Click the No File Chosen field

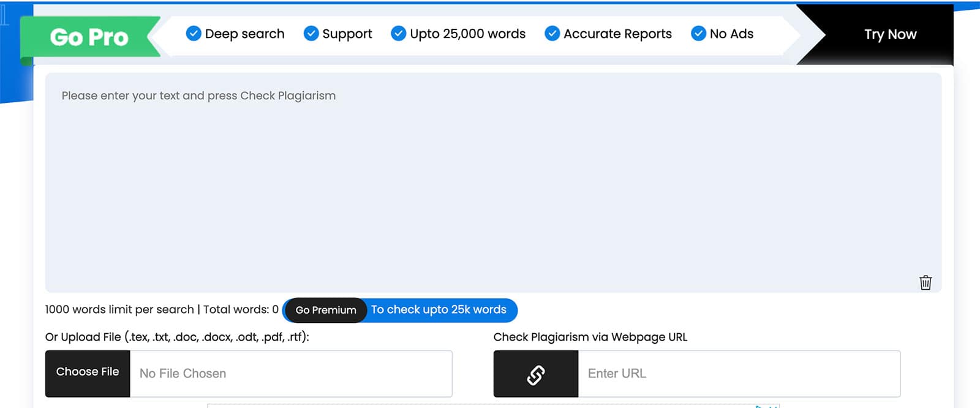(x=291, y=374)
